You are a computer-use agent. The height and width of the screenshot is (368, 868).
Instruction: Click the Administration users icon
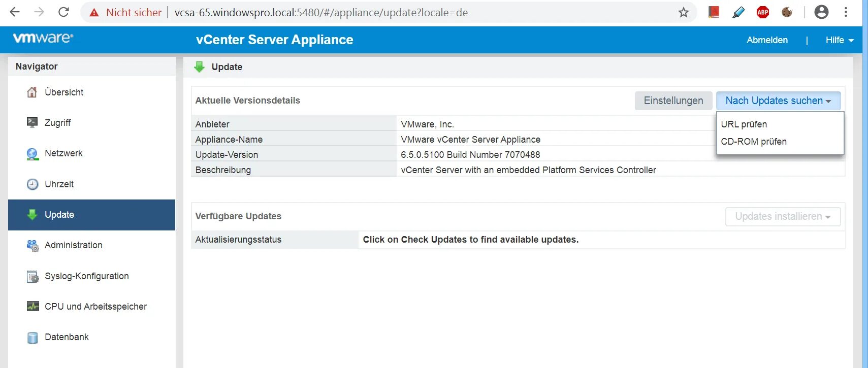tap(33, 246)
